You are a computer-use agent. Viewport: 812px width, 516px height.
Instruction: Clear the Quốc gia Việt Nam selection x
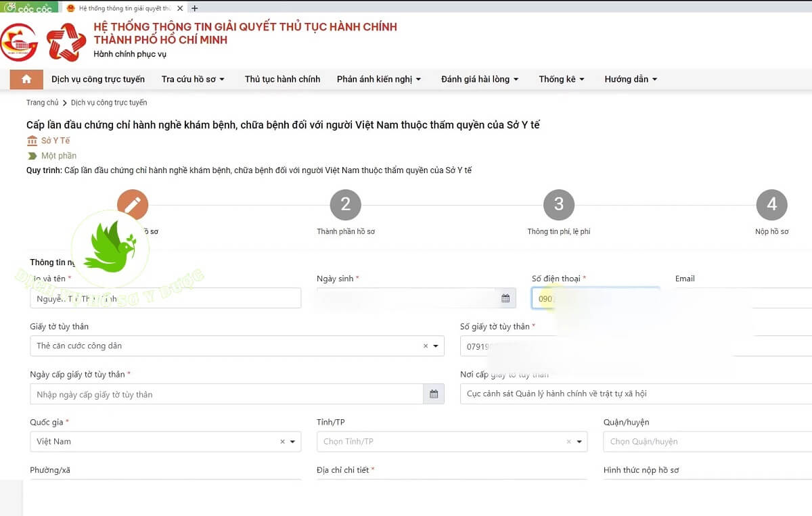pos(282,442)
